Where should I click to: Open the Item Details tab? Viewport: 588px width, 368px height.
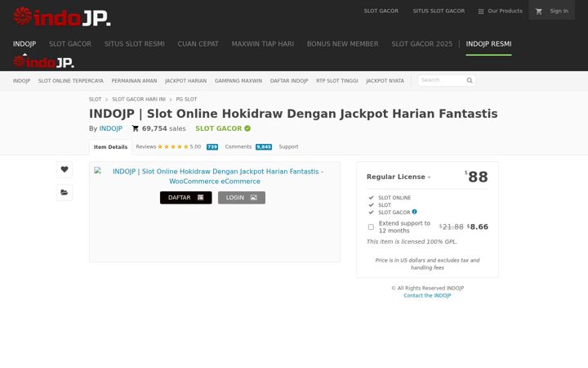pyautogui.click(x=110, y=147)
